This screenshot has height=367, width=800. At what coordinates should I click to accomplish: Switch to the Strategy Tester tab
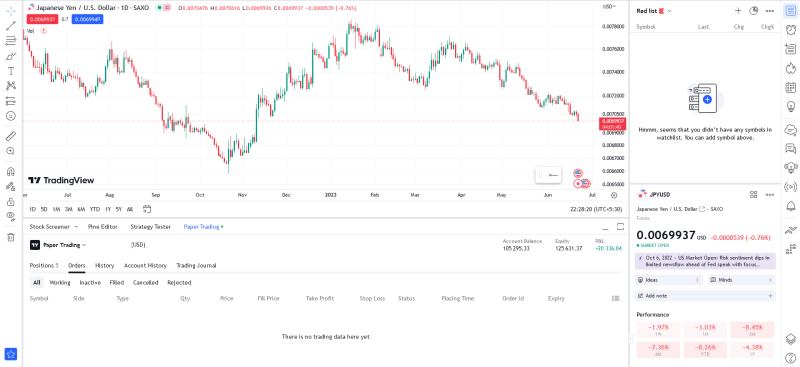tap(151, 227)
